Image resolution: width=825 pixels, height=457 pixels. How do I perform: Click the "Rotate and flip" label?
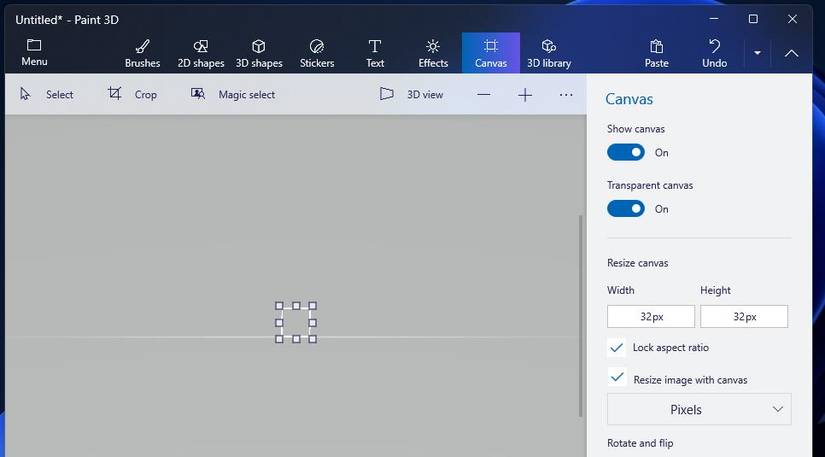(640, 443)
